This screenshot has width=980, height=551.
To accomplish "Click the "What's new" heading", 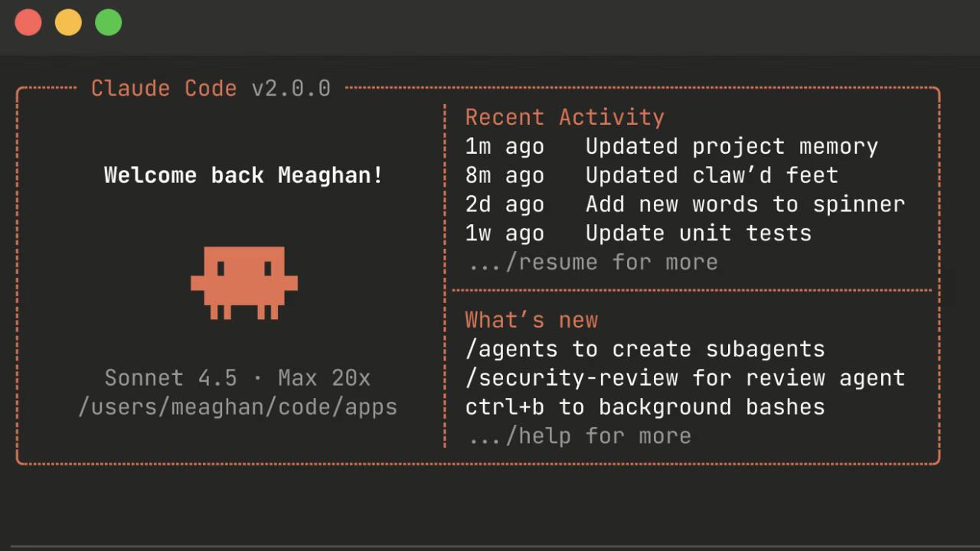I will click(x=531, y=320).
